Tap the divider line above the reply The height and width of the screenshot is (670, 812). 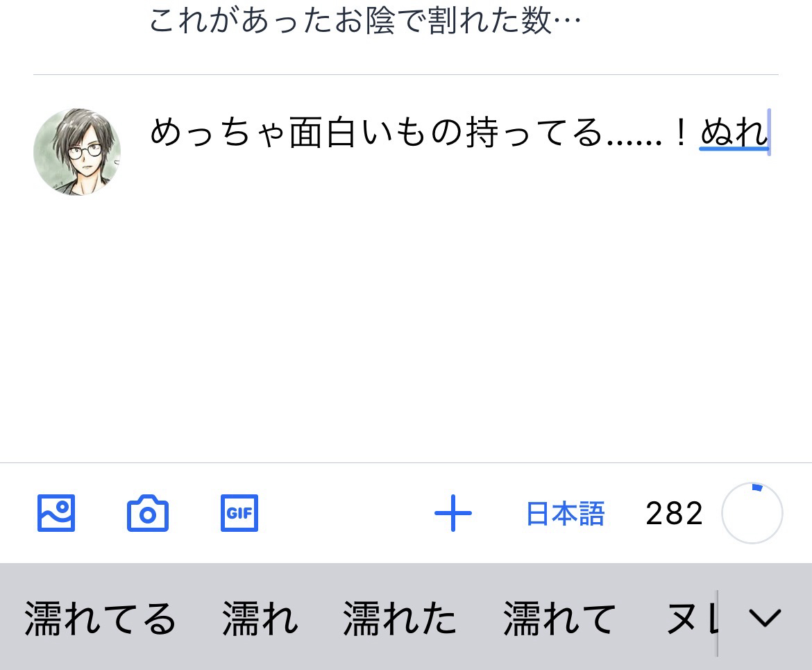click(406, 74)
